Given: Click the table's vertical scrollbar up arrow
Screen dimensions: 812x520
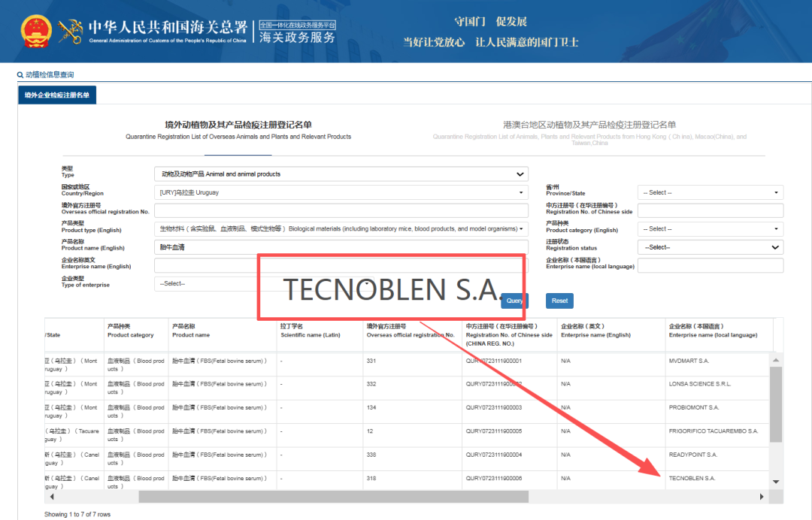Looking at the screenshot, I should pos(775,360).
